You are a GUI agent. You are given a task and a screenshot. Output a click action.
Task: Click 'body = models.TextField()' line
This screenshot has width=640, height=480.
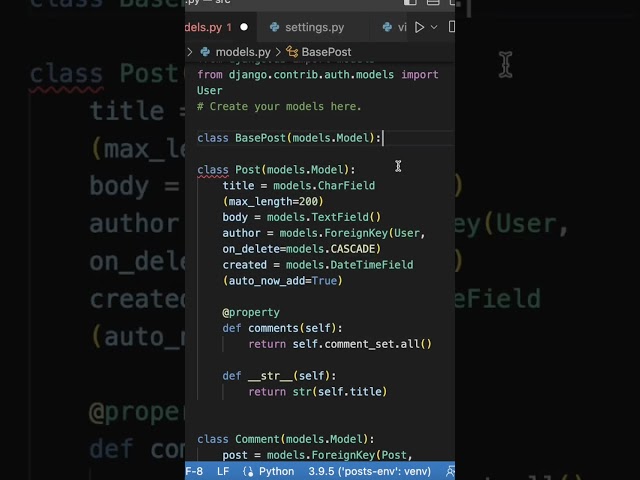(x=302, y=217)
